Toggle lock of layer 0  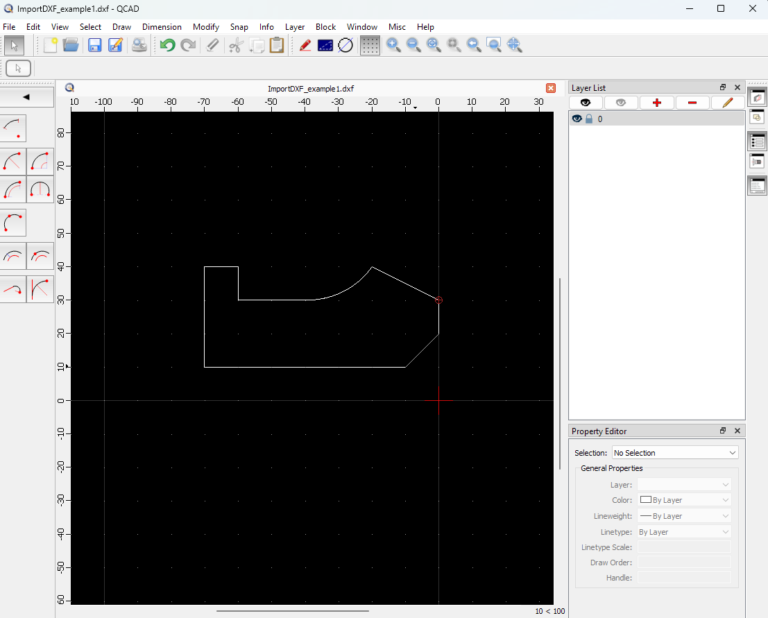[589, 119]
